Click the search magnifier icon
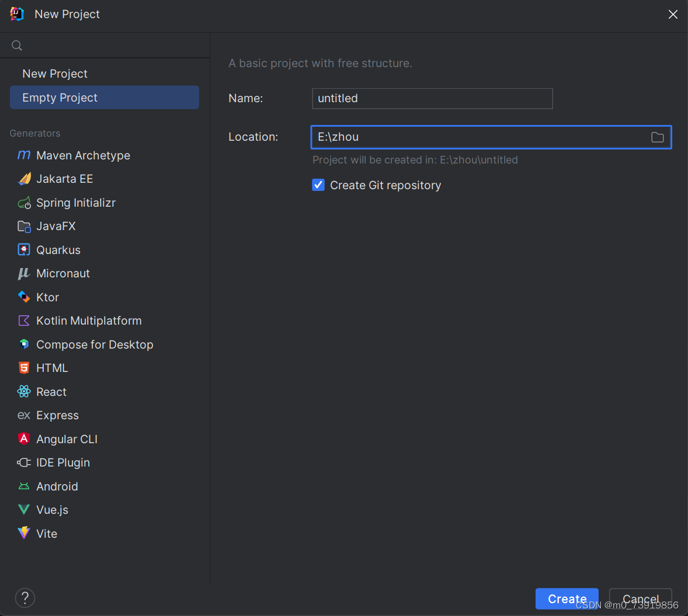688x616 pixels. pyautogui.click(x=17, y=45)
